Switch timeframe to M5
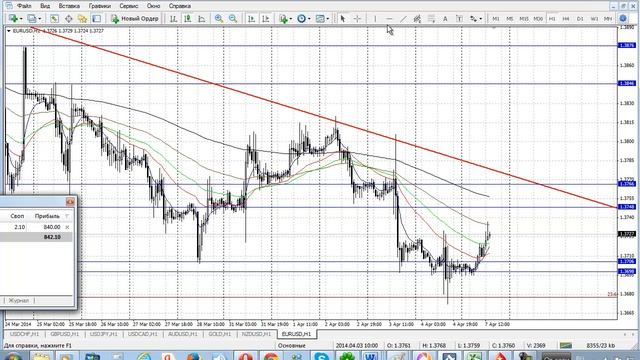Screen dimensions: 640x360 510,19
